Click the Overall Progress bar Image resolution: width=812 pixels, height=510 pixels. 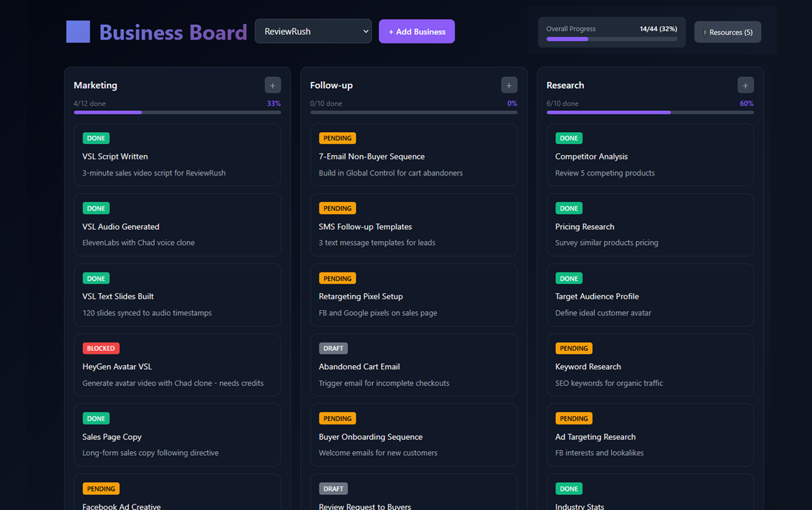[612, 39]
